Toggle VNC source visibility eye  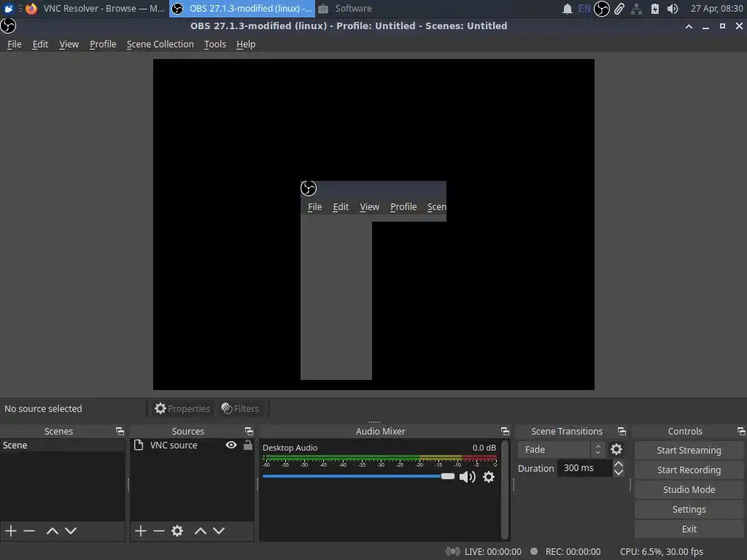tap(231, 445)
